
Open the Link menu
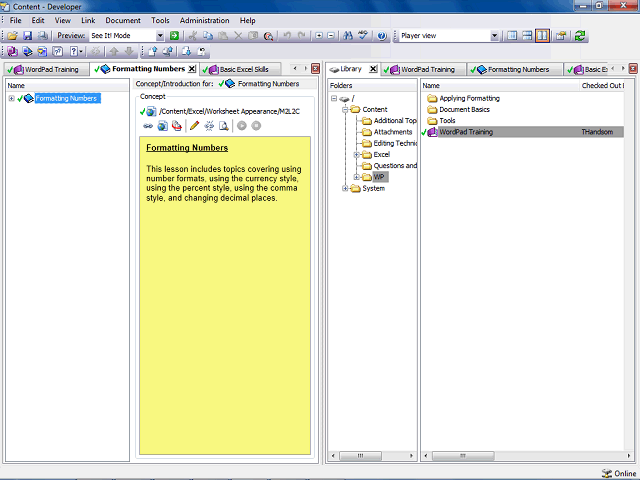(88, 20)
